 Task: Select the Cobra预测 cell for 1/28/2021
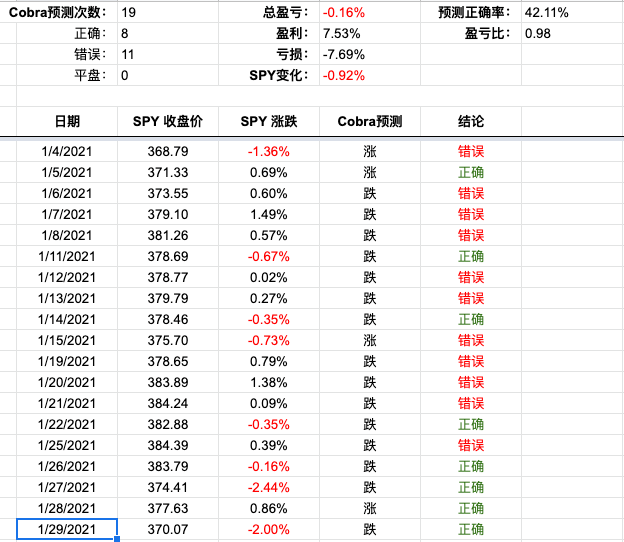pyautogui.click(x=370, y=508)
